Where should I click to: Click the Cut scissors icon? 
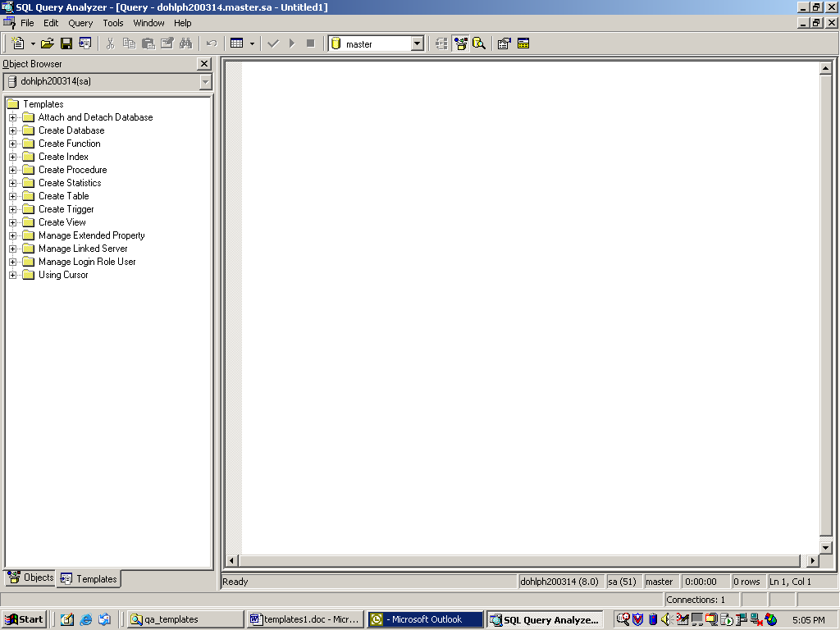pyautogui.click(x=111, y=43)
